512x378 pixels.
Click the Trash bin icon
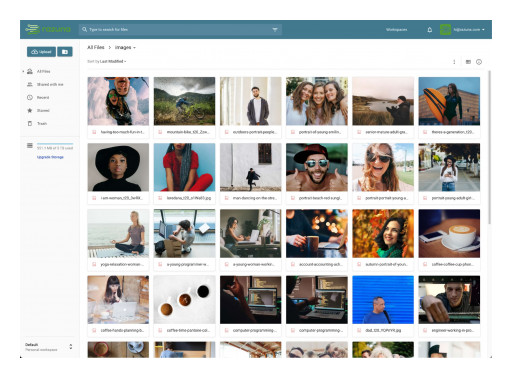(x=30, y=123)
